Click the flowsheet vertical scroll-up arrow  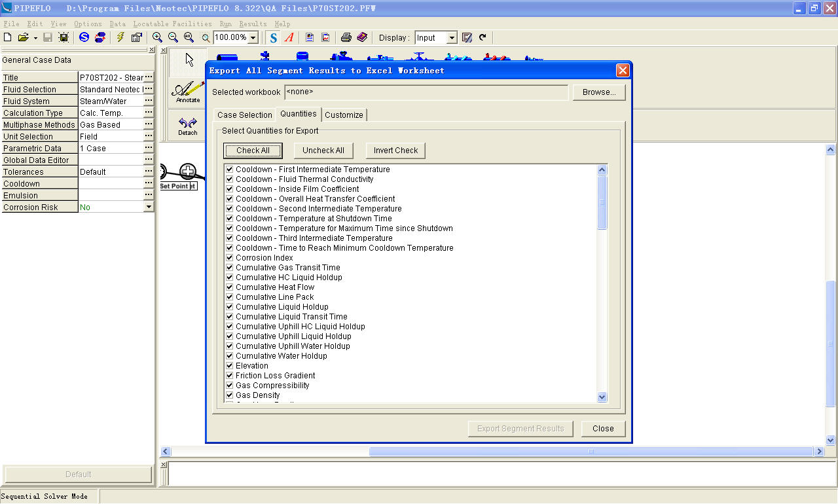[831, 150]
